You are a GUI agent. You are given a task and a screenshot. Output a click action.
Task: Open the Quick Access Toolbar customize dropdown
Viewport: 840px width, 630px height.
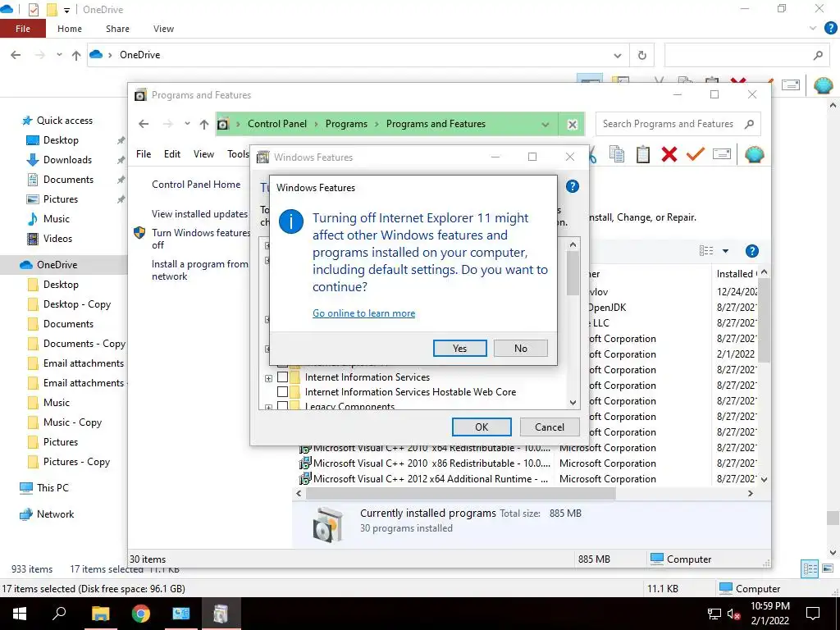tap(66, 10)
